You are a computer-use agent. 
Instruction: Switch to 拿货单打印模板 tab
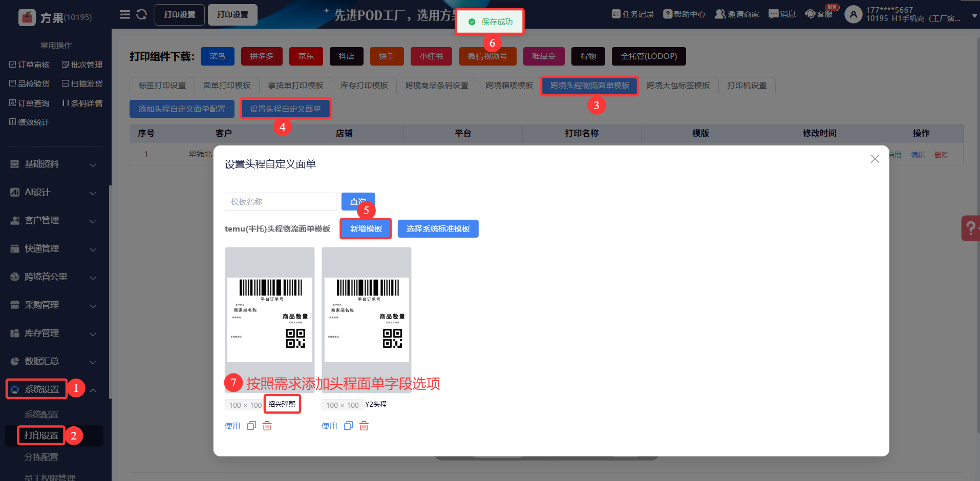(295, 86)
